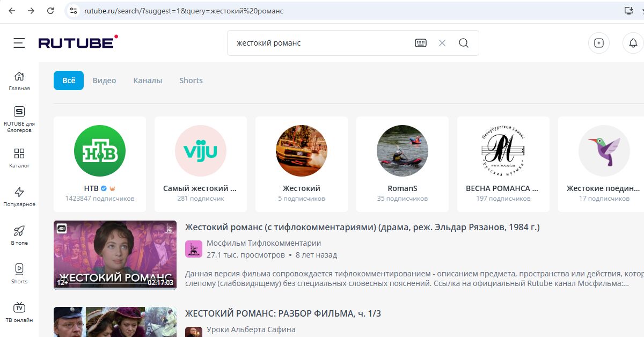The height and width of the screenshot is (337, 644).
Task: Click into the search input field
Action: tap(317, 43)
